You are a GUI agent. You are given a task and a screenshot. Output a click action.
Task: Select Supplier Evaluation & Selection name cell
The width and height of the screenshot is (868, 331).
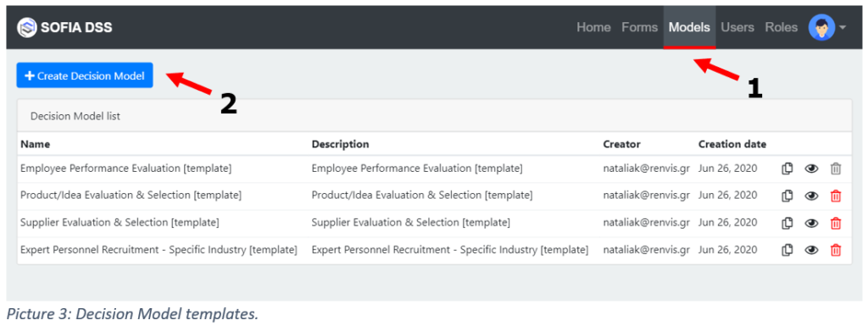(x=120, y=223)
